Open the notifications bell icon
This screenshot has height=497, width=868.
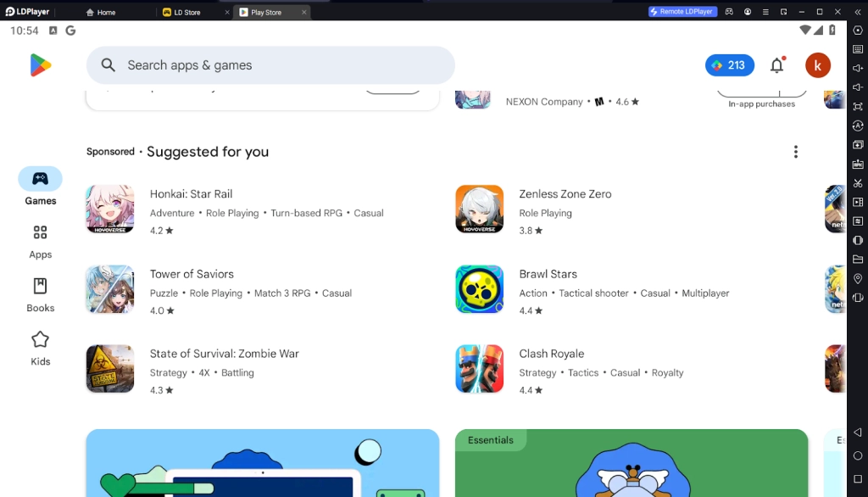[776, 65]
